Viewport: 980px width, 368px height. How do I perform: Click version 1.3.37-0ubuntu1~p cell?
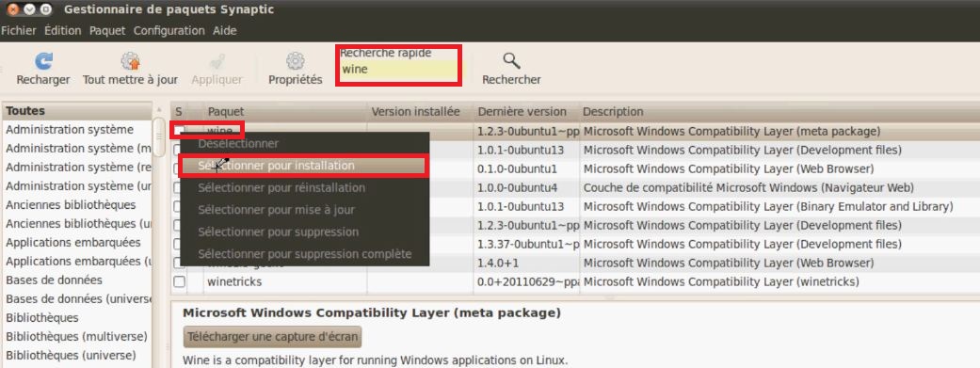click(x=529, y=245)
